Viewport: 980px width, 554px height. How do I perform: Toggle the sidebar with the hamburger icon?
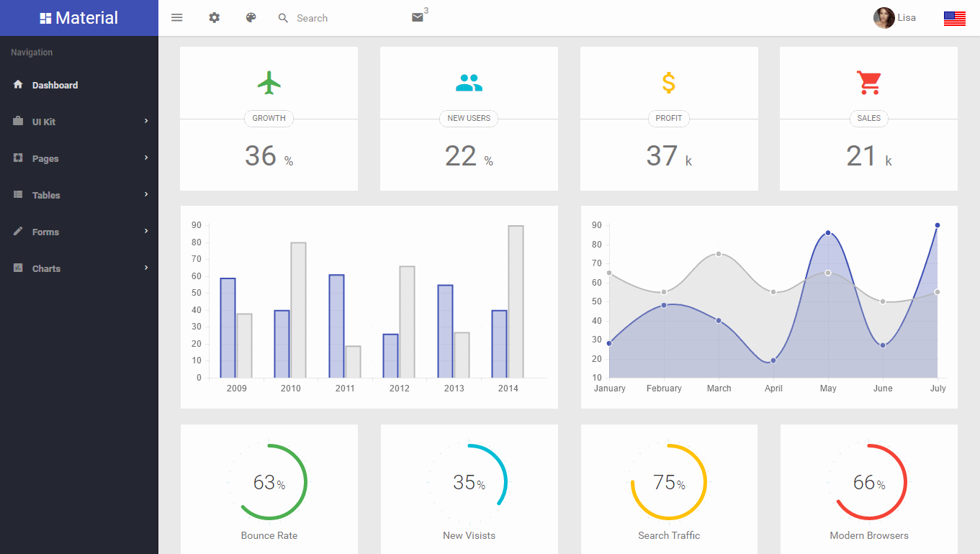point(176,17)
